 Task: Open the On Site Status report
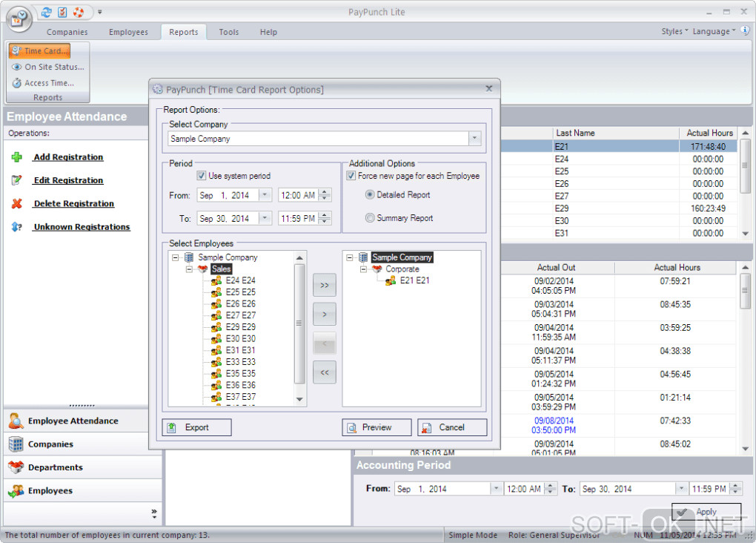(48, 67)
